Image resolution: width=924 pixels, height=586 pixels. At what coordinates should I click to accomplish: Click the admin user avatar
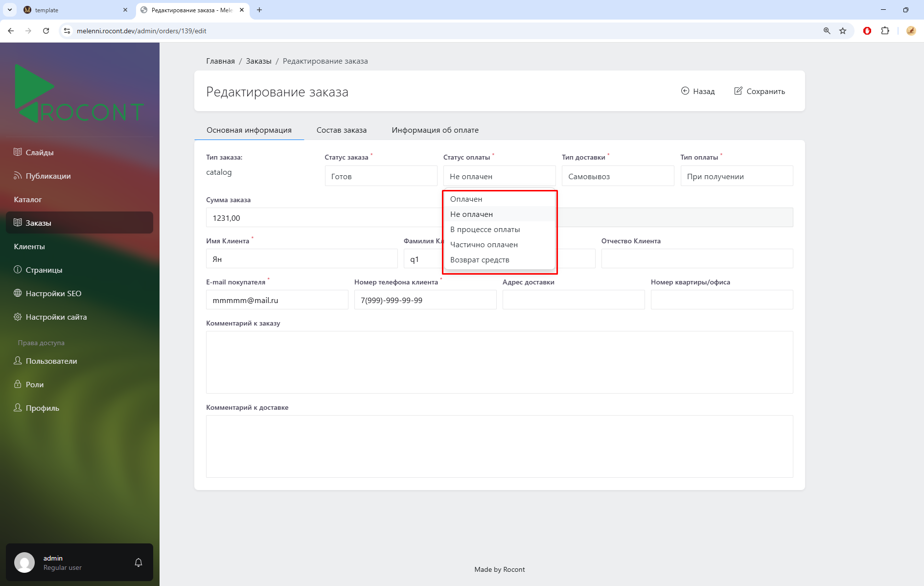24,563
